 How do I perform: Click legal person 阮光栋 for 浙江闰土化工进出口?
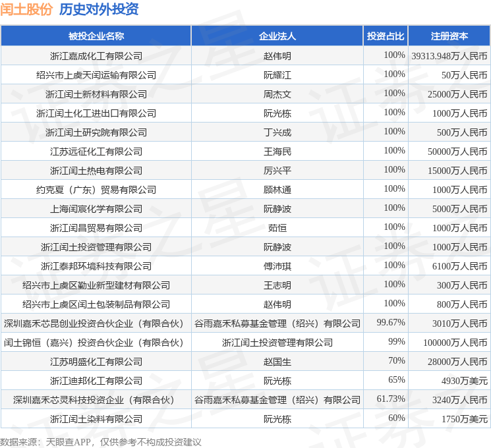[277, 113]
